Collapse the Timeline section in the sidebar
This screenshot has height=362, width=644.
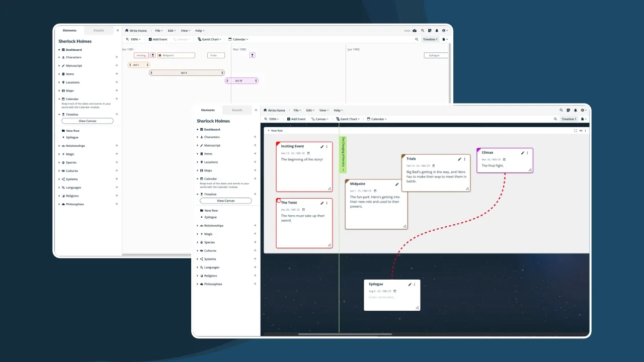click(197, 194)
